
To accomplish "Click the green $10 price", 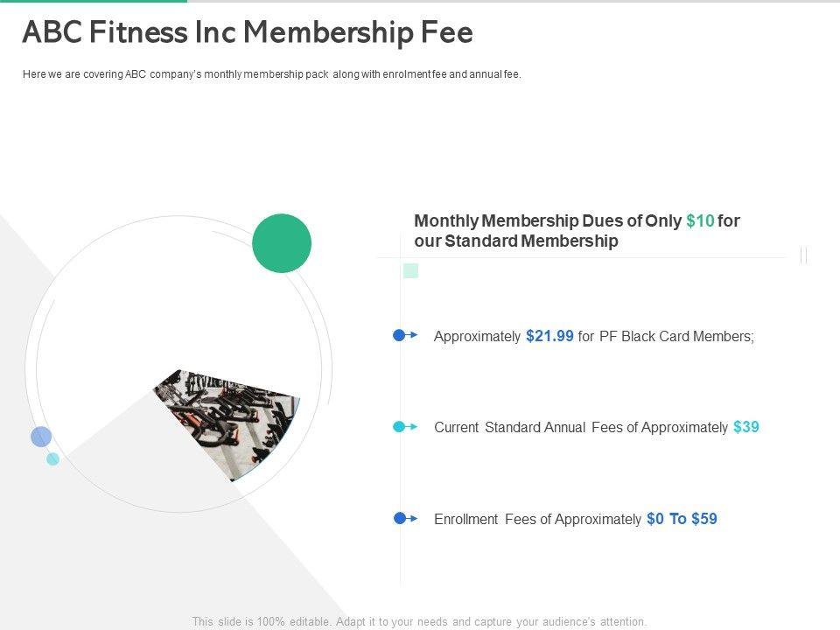I will point(700,221).
